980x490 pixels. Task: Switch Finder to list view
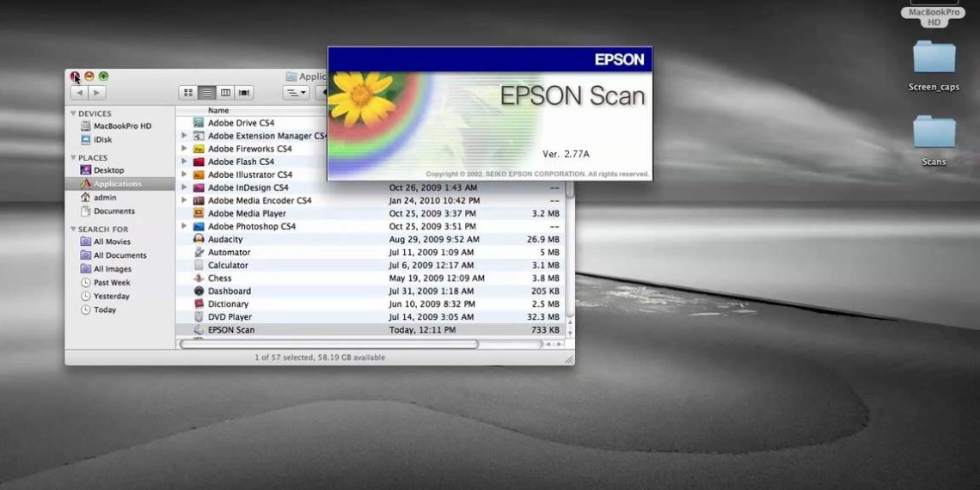tap(207, 93)
